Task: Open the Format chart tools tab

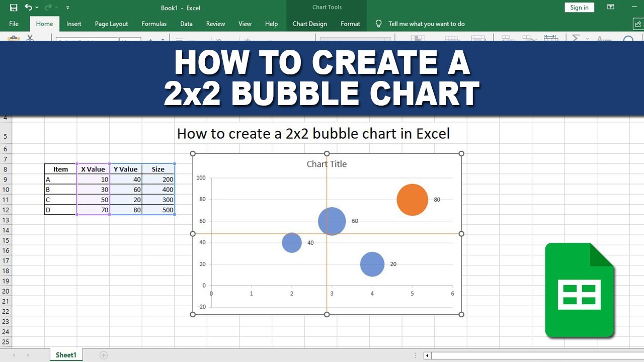Action: [351, 24]
